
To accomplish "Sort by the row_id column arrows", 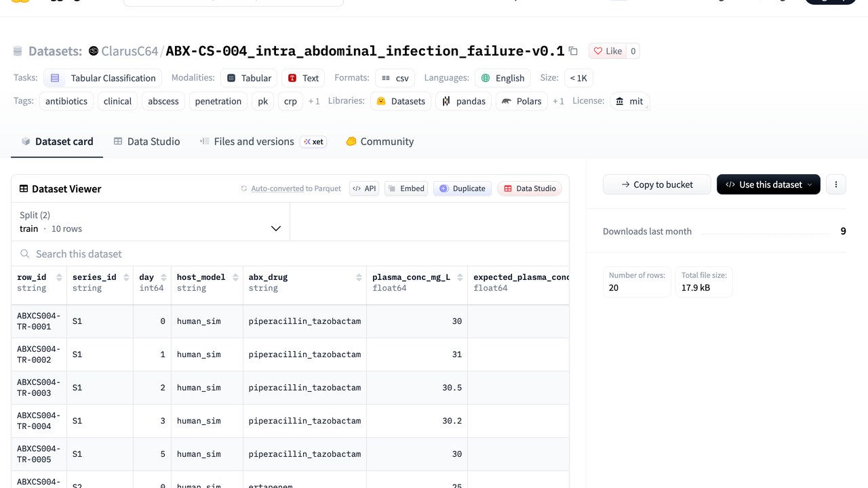I will [59, 277].
